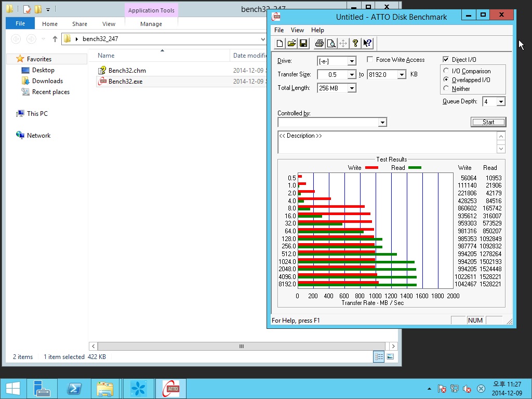Show hidden tray icons arrow

pos(429,389)
